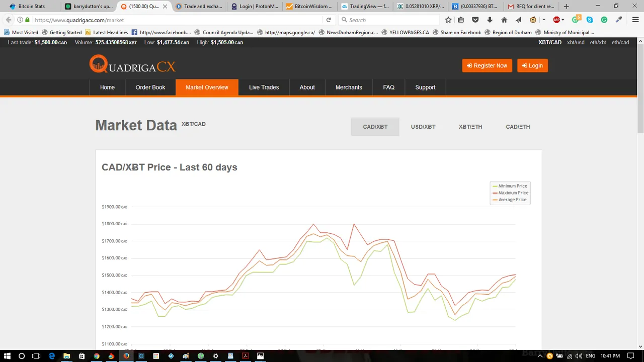The height and width of the screenshot is (362, 644).
Task: Toggle Maximum Price series in chart legend
Action: 510,193
